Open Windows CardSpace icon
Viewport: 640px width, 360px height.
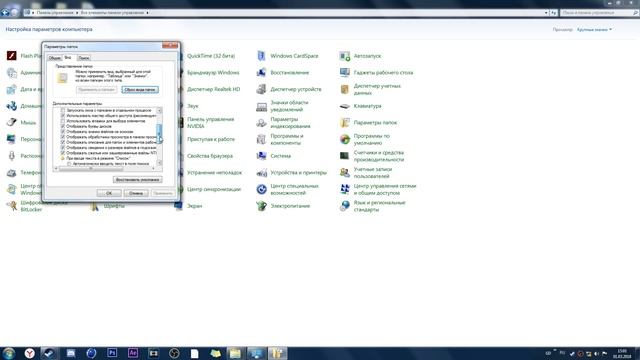262,56
